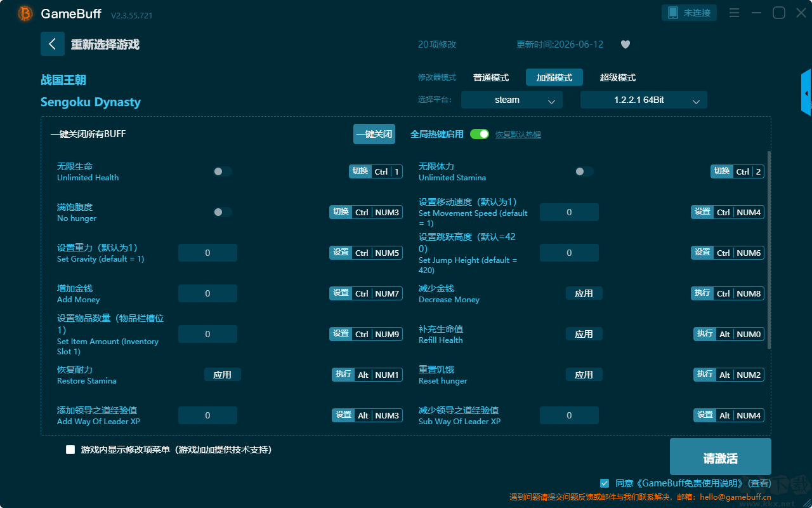Disable the global hotkey toggle
The image size is (812, 508).
pyautogui.click(x=480, y=134)
